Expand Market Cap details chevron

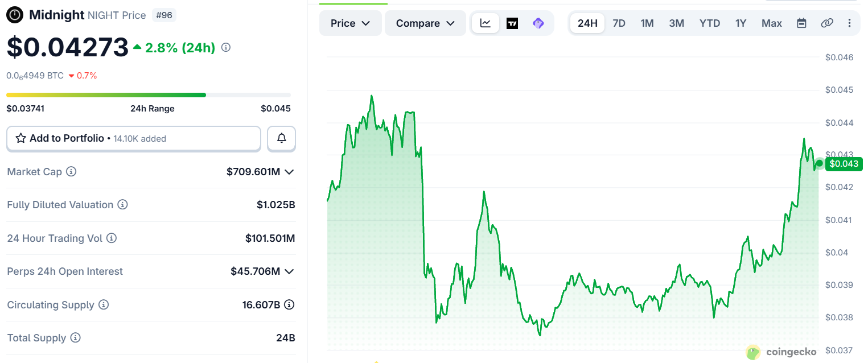(289, 172)
